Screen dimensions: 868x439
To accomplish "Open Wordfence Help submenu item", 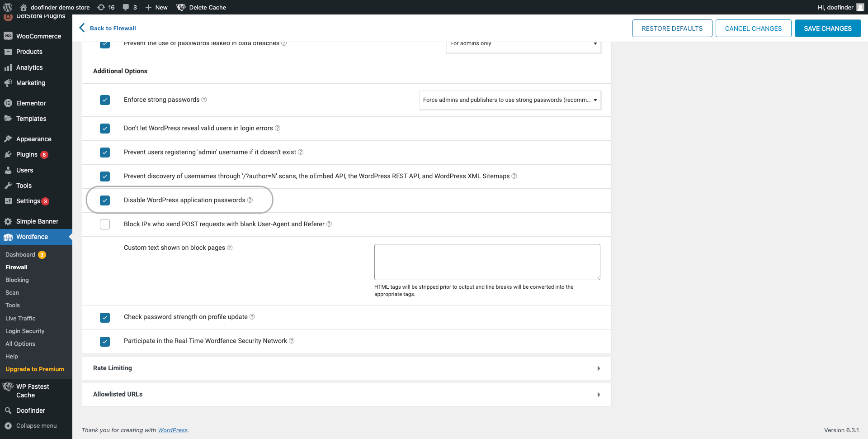I will point(12,357).
